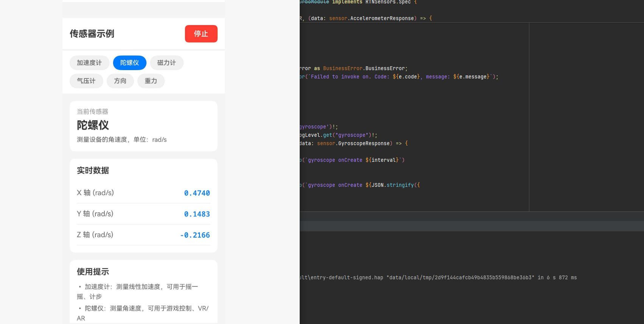644x324 pixels.
Task: Switch to the 磁力计 sensor chip
Action: pos(166,63)
